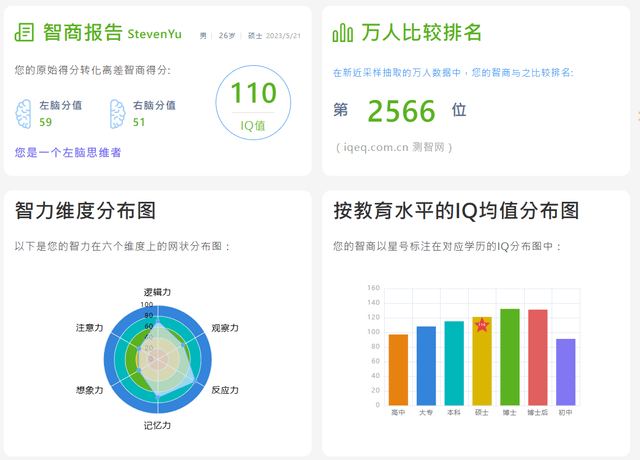Click the 智商报告 heading

(82, 32)
